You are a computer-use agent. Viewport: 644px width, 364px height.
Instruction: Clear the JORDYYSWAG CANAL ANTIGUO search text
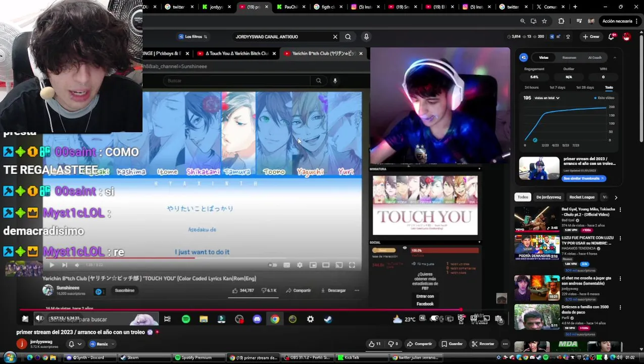[x=335, y=37]
